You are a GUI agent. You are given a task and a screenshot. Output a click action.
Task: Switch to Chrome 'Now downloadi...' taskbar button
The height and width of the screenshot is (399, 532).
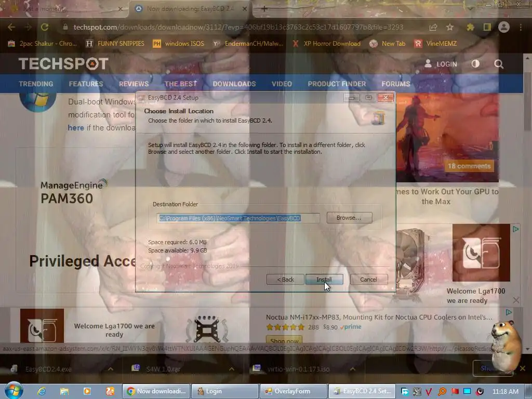click(x=156, y=391)
